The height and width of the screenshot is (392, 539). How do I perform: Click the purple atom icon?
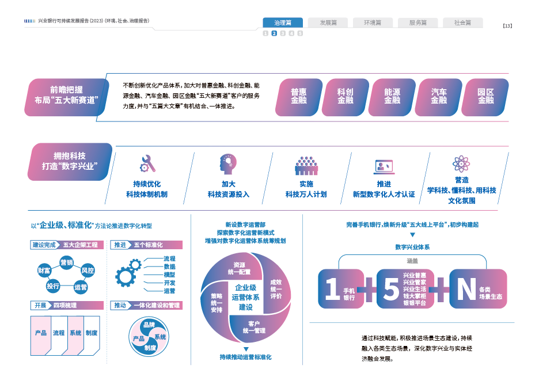click(x=461, y=163)
